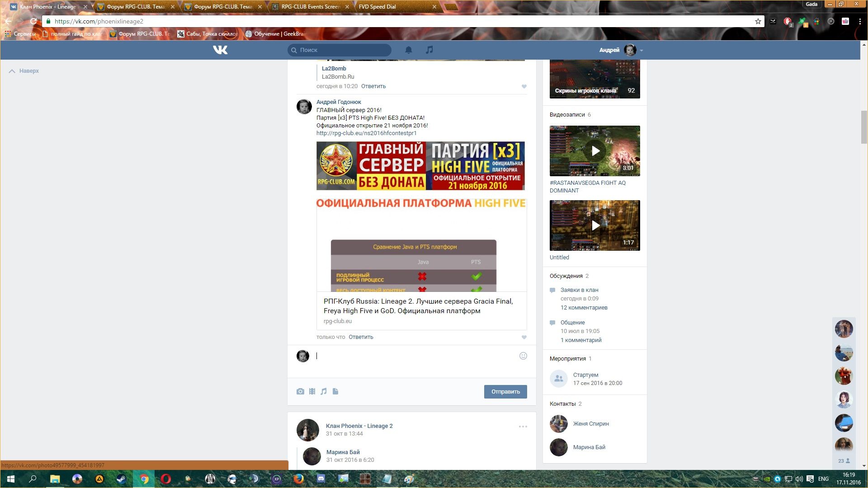Attach a video with film icon

coord(312,391)
